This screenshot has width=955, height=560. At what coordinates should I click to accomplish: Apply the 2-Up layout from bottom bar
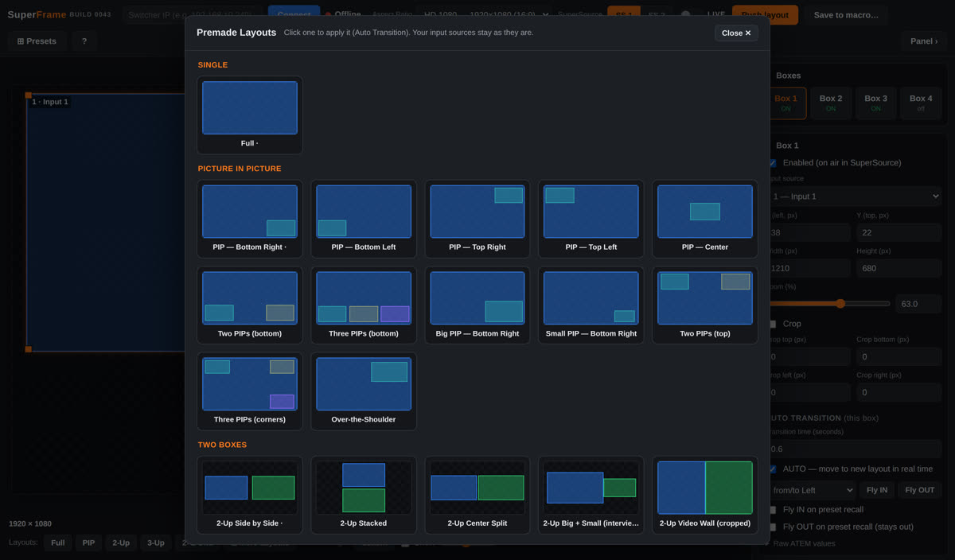click(121, 542)
